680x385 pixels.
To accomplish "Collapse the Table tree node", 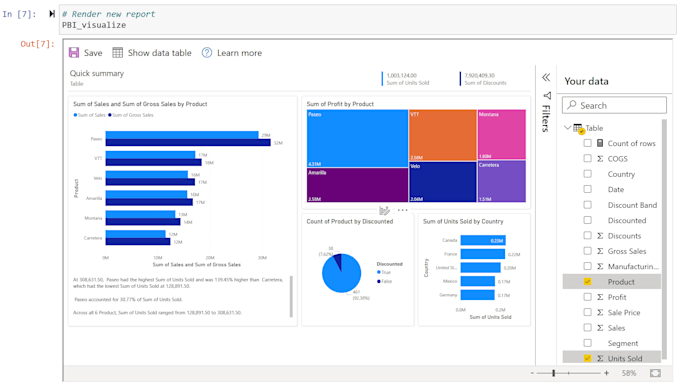I will coord(567,127).
